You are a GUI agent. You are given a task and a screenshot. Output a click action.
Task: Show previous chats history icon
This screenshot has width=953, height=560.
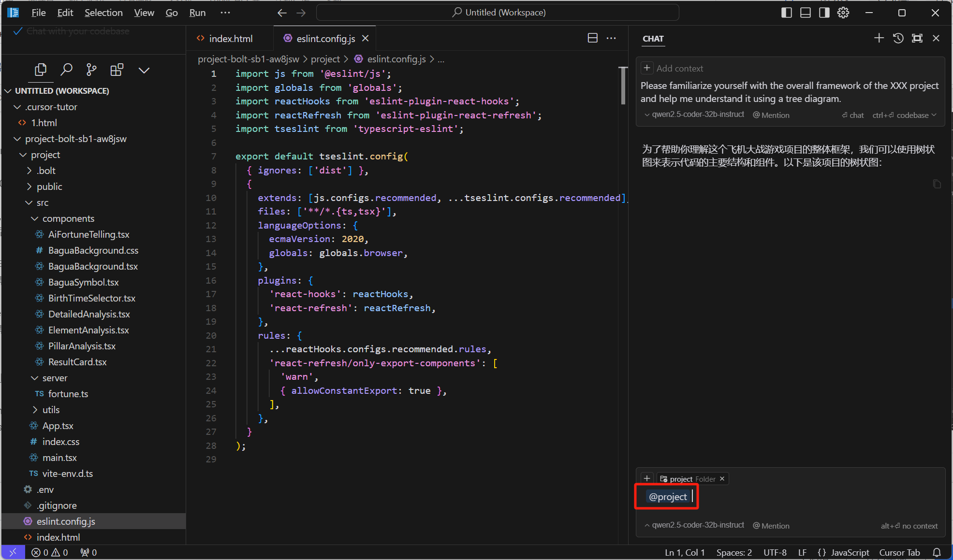pyautogui.click(x=898, y=38)
